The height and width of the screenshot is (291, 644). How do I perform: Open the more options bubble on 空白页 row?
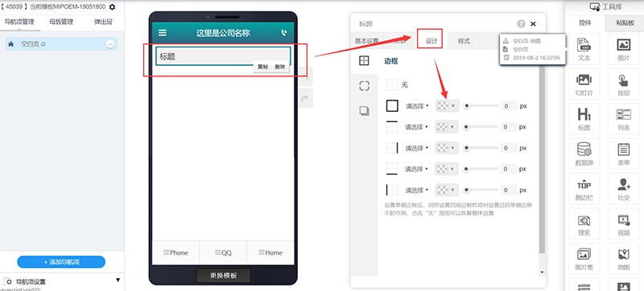pyautogui.click(x=110, y=44)
